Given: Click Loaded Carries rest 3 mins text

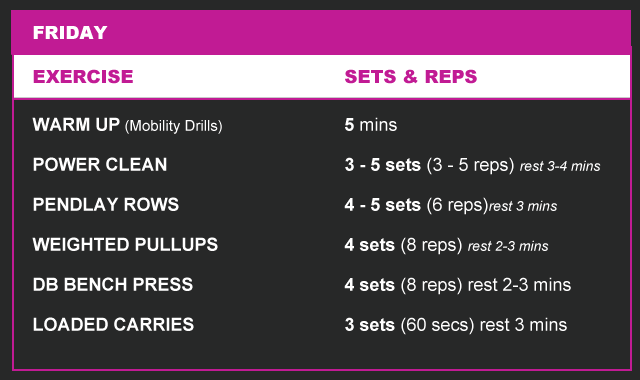Looking at the screenshot, I should [523, 325].
